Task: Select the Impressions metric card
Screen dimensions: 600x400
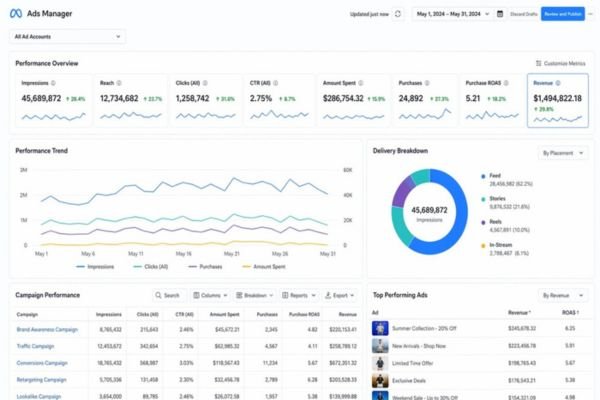Action: [x=53, y=100]
